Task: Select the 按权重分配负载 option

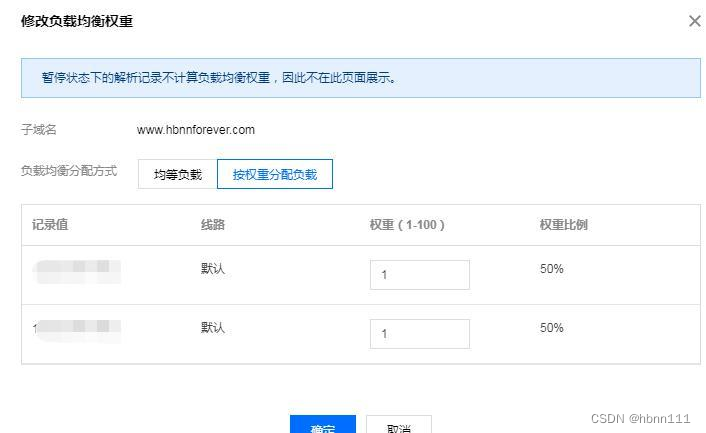Action: (x=275, y=174)
